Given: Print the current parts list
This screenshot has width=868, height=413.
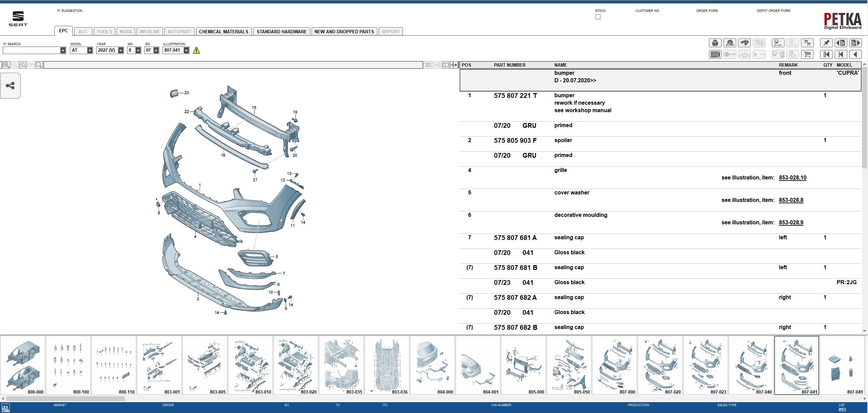Looking at the screenshot, I should coord(715,42).
